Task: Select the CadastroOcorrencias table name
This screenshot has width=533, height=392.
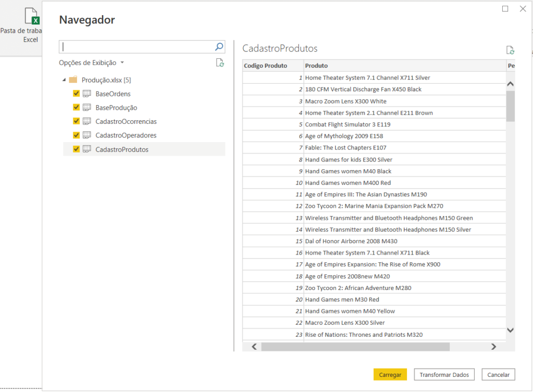Action: coord(126,122)
